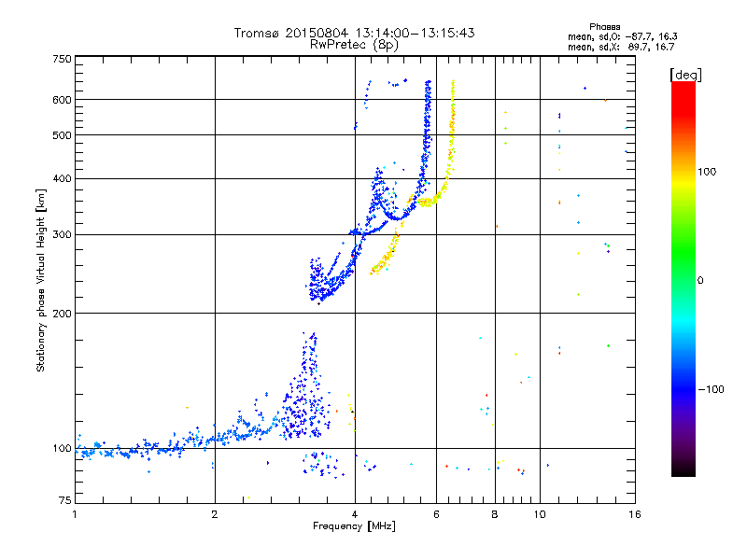Viewport: 747px width, 560px height.
Task: Click the x-axis tick label '16'
Action: 635,514
